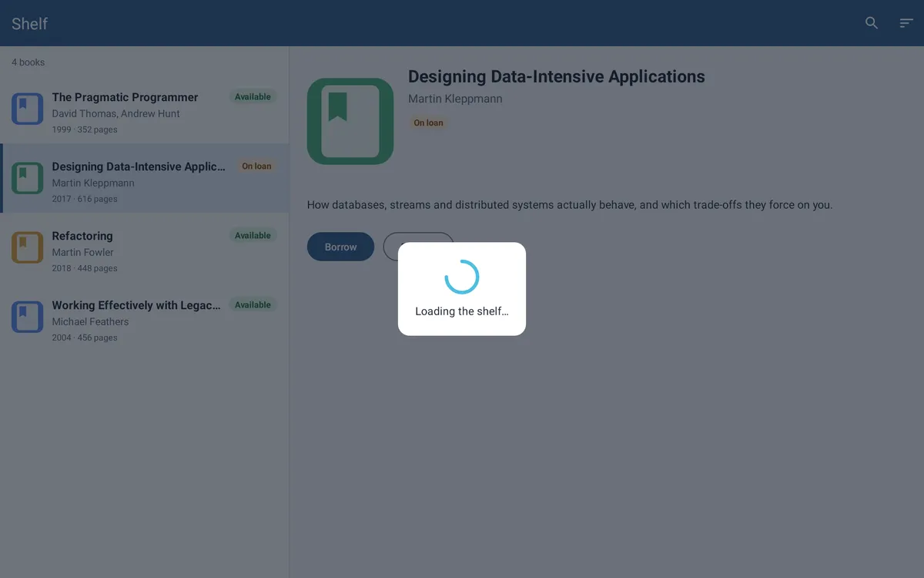Click The Pragmatic Programmer blue book icon
Image resolution: width=924 pixels, height=578 pixels.
tap(27, 109)
